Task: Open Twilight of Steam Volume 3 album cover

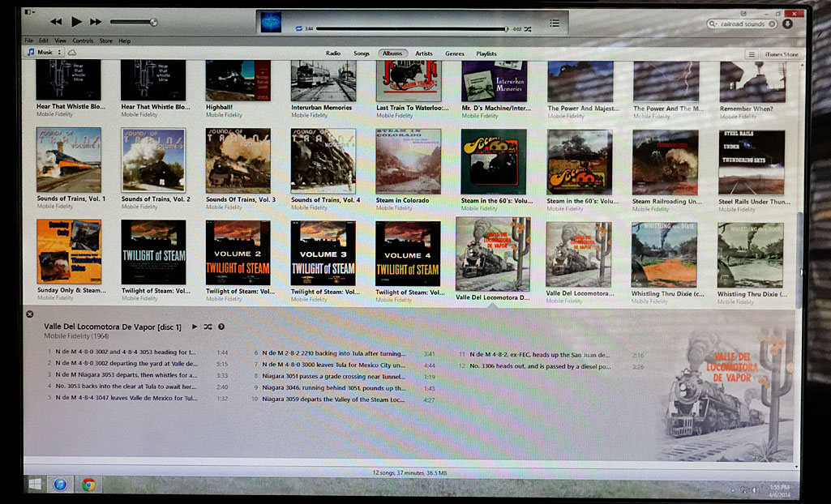Action: point(323,253)
